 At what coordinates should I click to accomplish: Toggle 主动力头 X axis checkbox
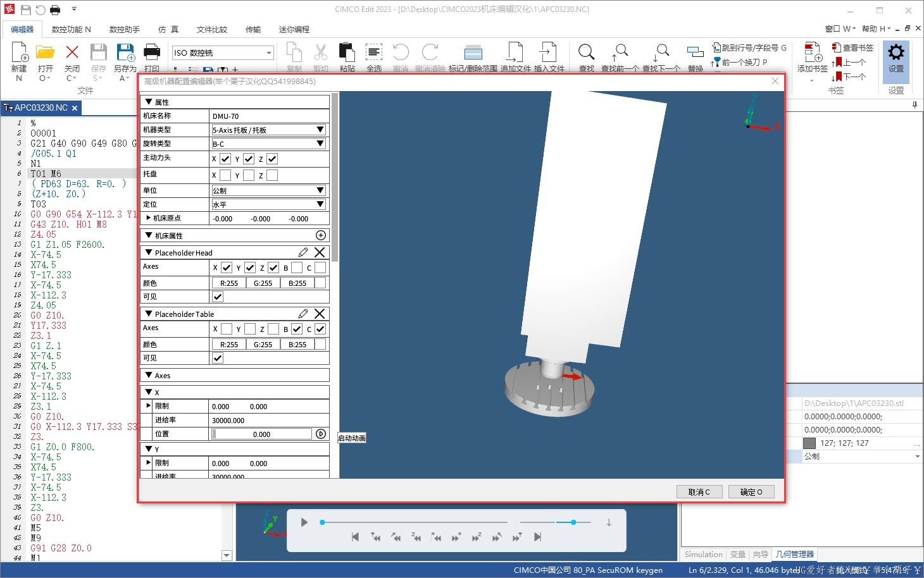pyautogui.click(x=226, y=159)
